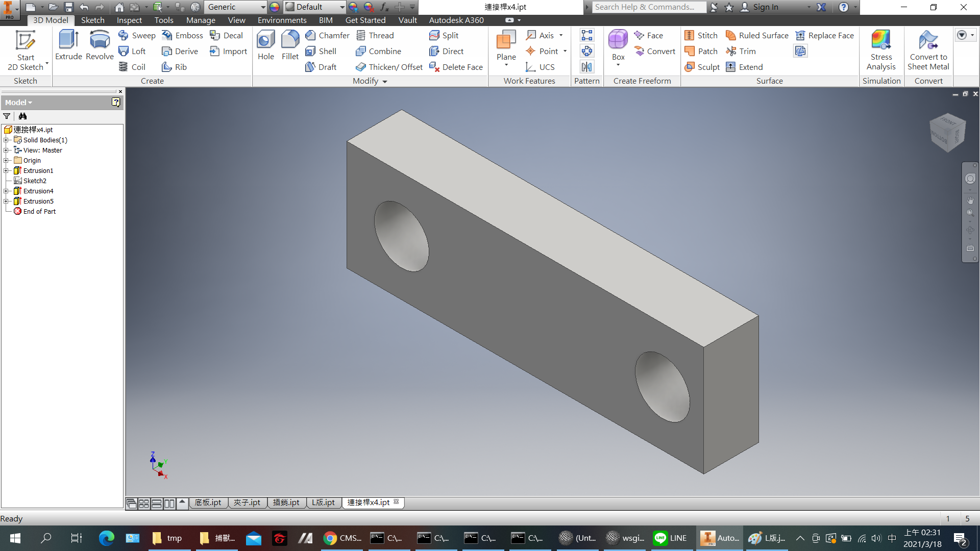This screenshot has width=980, height=551.
Task: Switch to the Environments ribbon tab
Action: coord(282,20)
